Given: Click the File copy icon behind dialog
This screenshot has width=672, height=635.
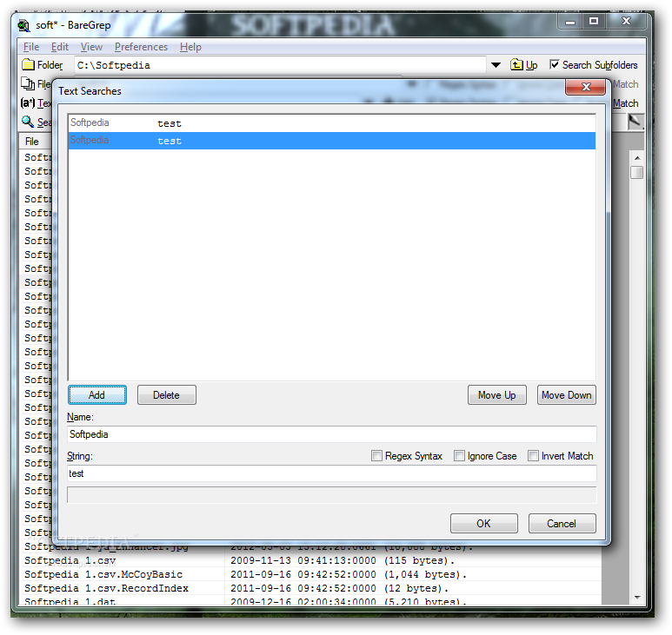Looking at the screenshot, I should click(x=28, y=84).
